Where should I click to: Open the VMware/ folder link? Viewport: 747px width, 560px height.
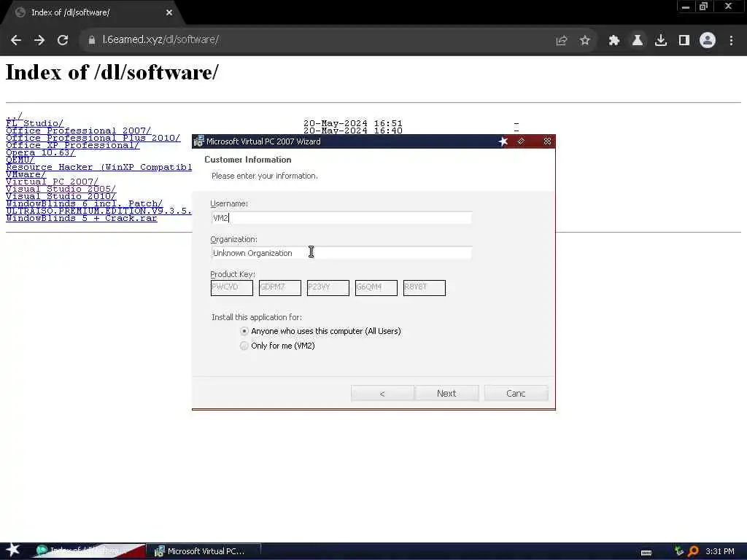26,174
